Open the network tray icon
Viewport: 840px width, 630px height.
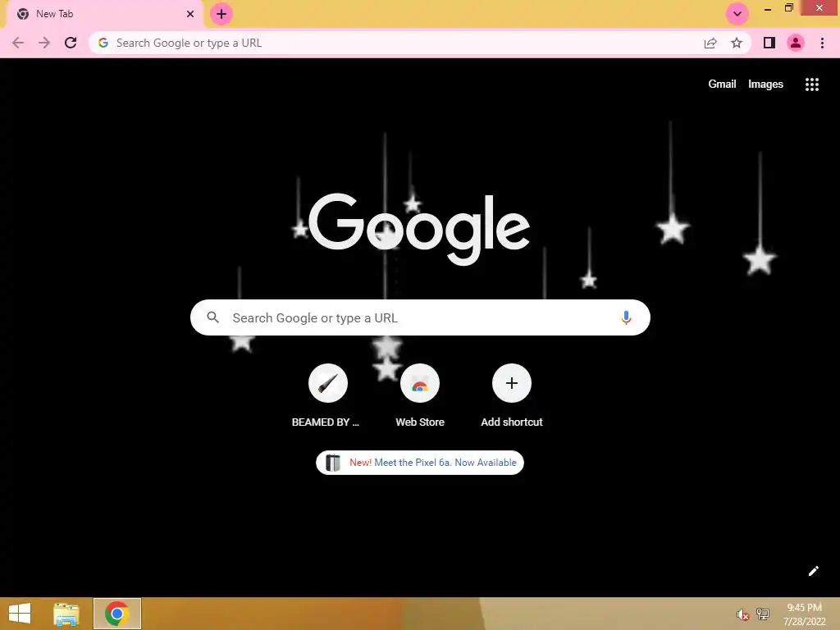(763, 614)
